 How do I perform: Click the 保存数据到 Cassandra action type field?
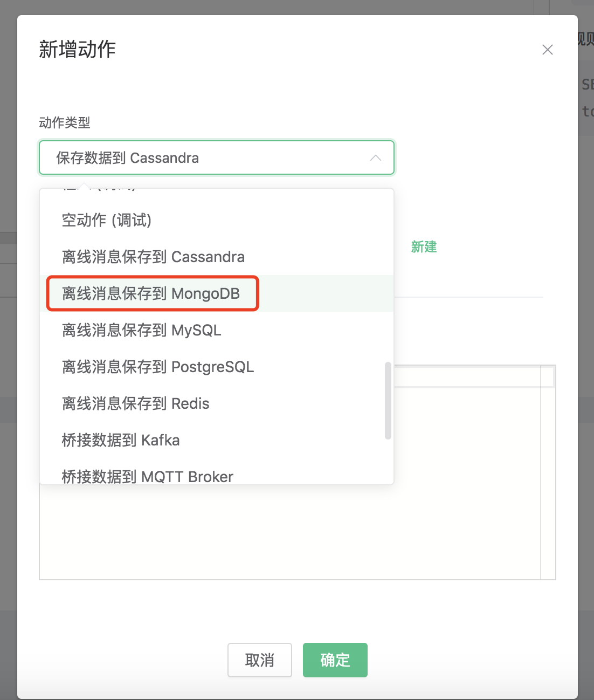[205, 158]
